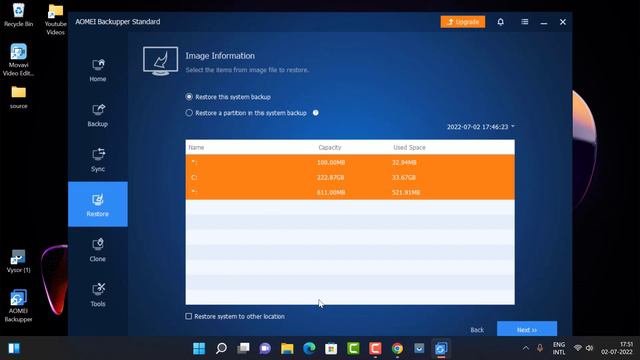Open the Wi-Fi network tray icon

578,348
